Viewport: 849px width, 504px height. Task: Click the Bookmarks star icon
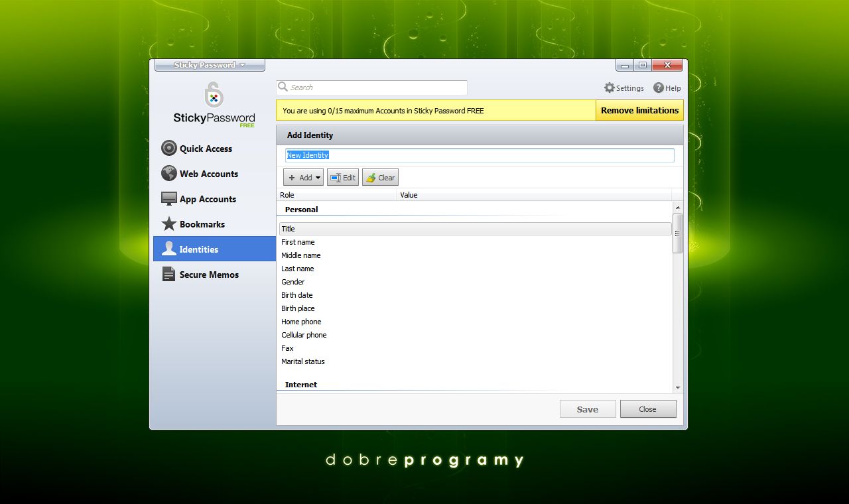169,223
